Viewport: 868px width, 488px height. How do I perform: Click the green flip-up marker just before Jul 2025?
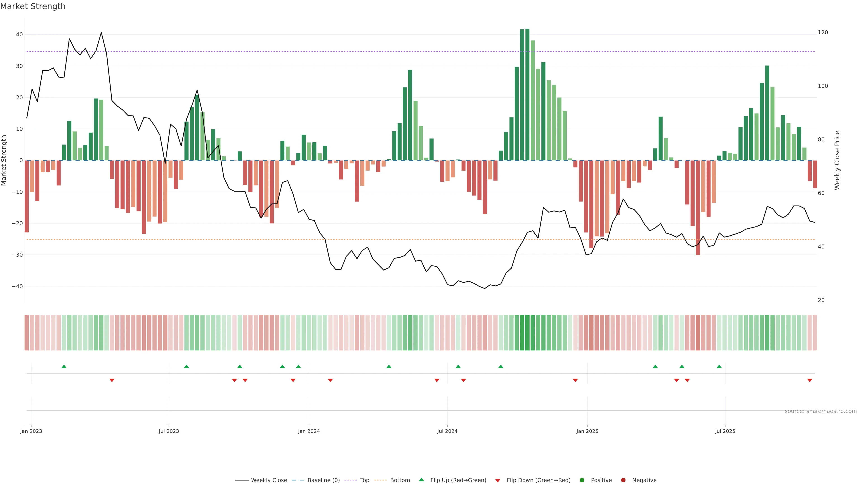(719, 366)
